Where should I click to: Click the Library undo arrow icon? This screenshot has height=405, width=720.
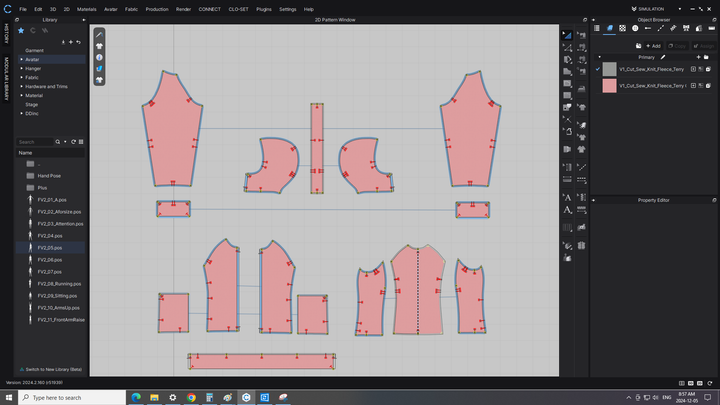pyautogui.click(x=79, y=42)
